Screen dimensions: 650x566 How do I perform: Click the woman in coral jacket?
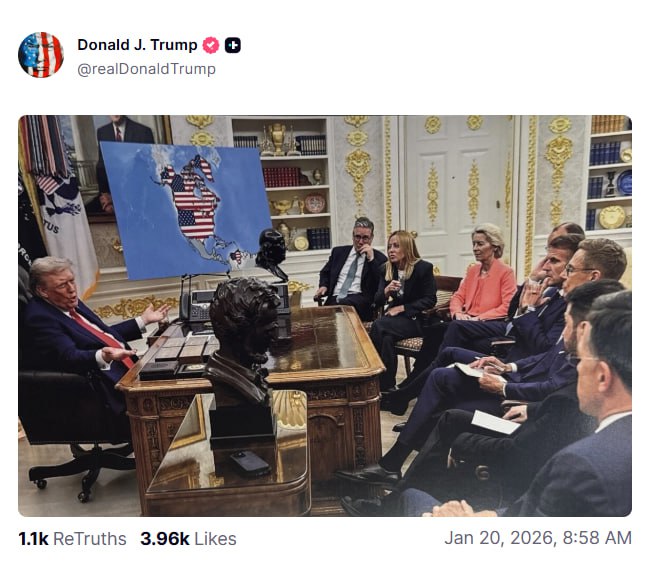pyautogui.click(x=483, y=278)
